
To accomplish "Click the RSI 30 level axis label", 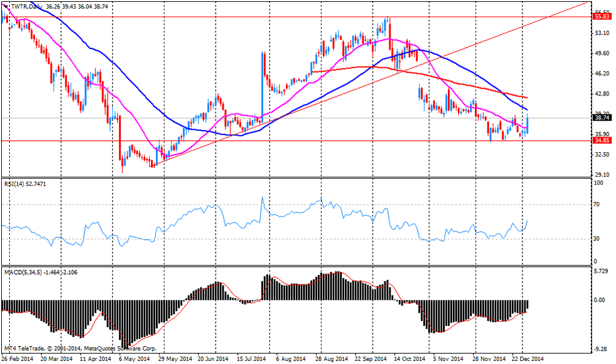I will click(596, 239).
